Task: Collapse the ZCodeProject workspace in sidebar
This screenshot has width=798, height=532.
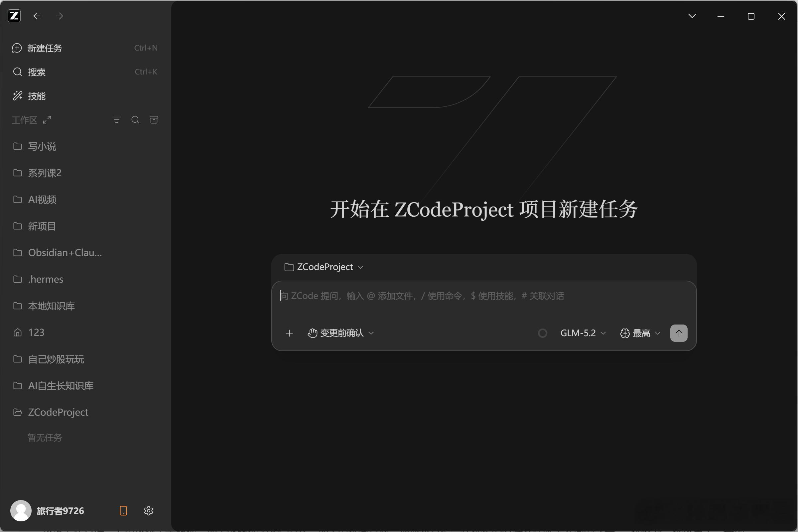Action: point(85,412)
